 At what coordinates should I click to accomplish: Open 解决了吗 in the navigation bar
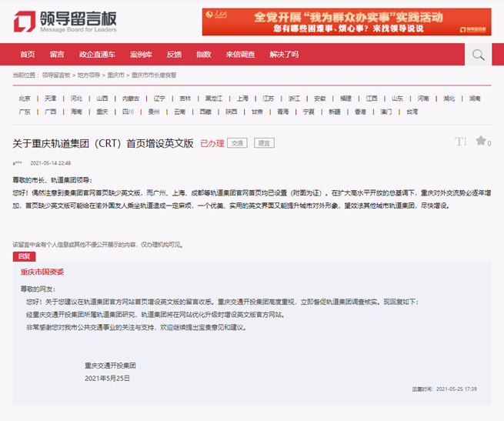284,55
